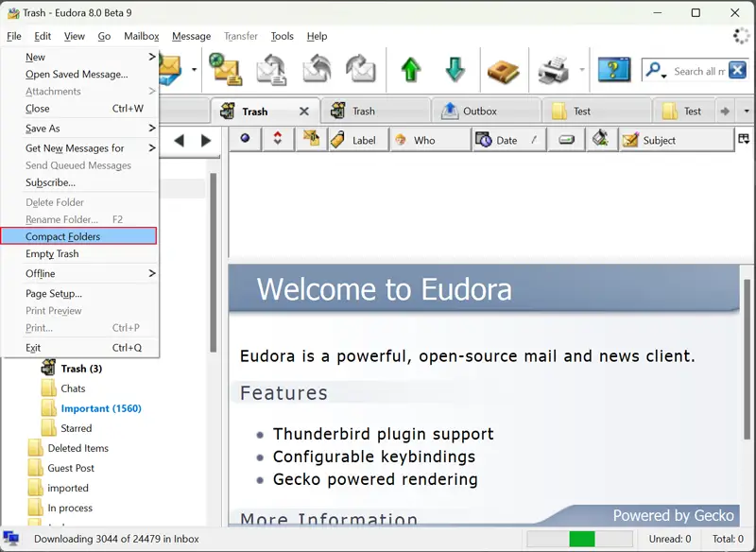Open Page Setup... menu entry

pos(79,294)
